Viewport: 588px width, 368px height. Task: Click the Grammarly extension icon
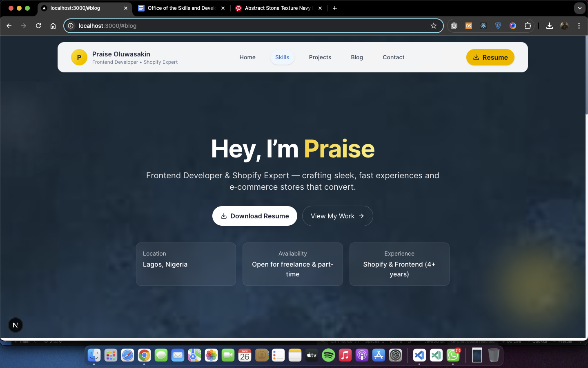click(454, 26)
